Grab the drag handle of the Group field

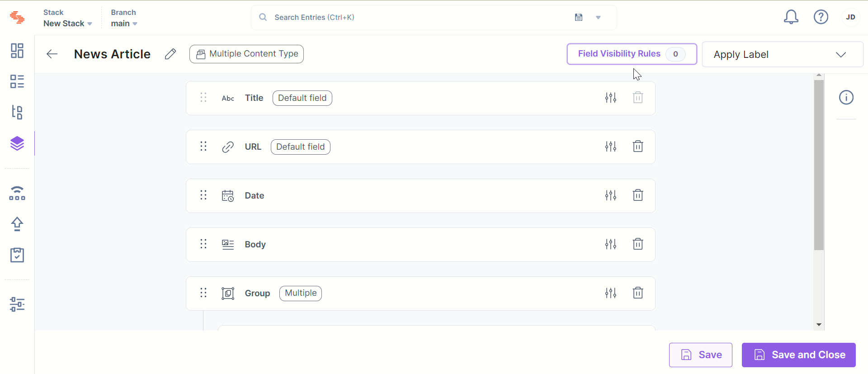[203, 293]
